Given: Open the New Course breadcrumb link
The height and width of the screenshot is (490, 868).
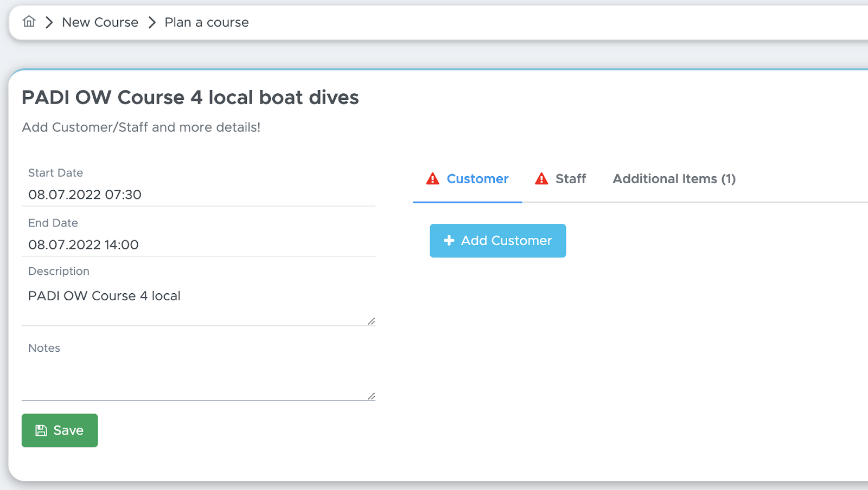Looking at the screenshot, I should pyautogui.click(x=100, y=22).
